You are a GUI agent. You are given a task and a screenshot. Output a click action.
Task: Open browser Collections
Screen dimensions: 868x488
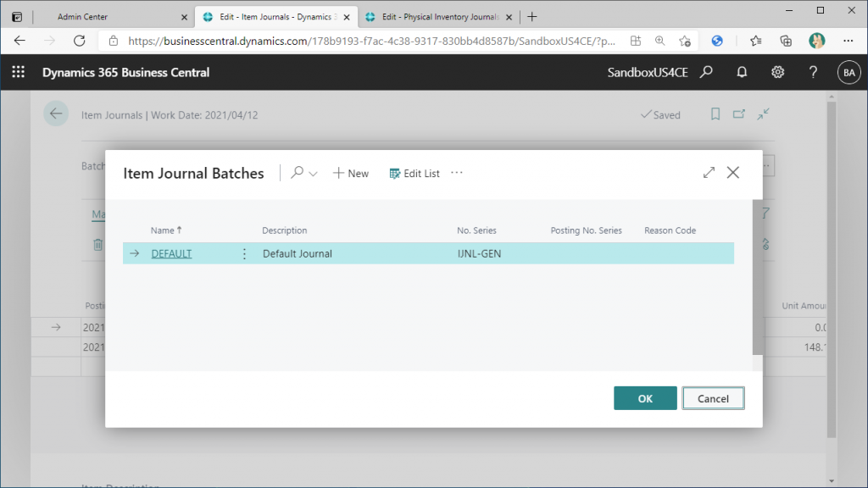coord(786,41)
